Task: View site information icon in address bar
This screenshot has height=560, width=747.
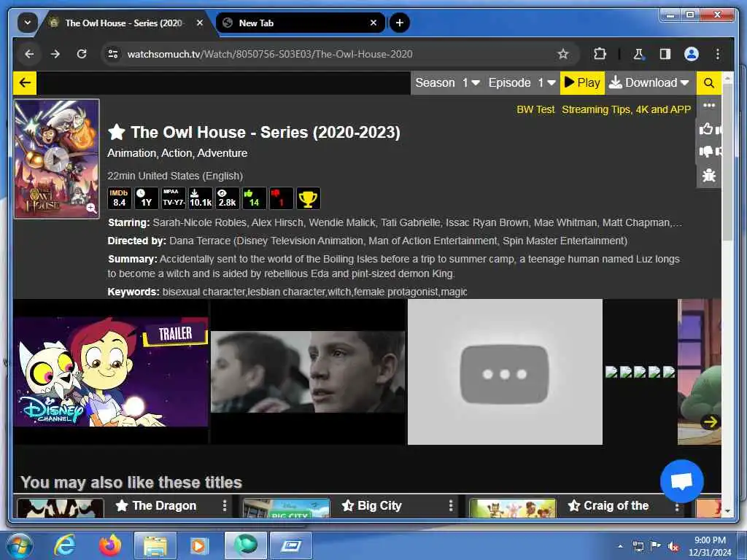Action: click(113, 54)
